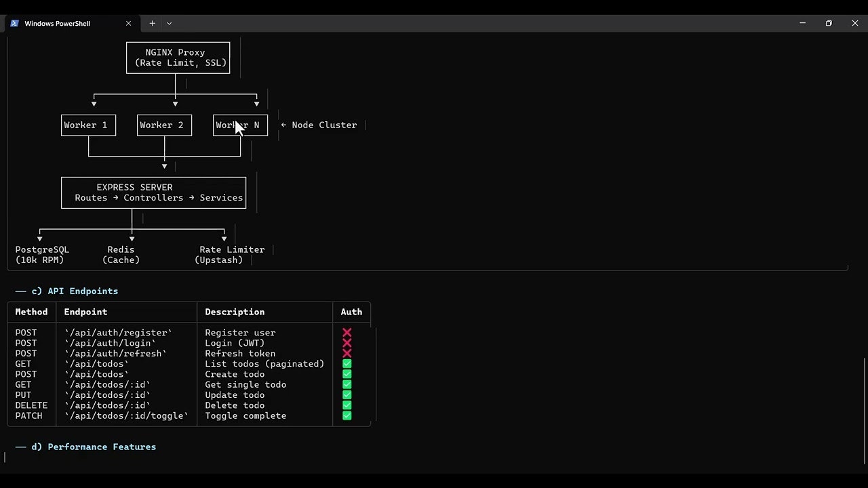868x488 pixels.
Task: Click green check for Update todo
Action: 347,395
